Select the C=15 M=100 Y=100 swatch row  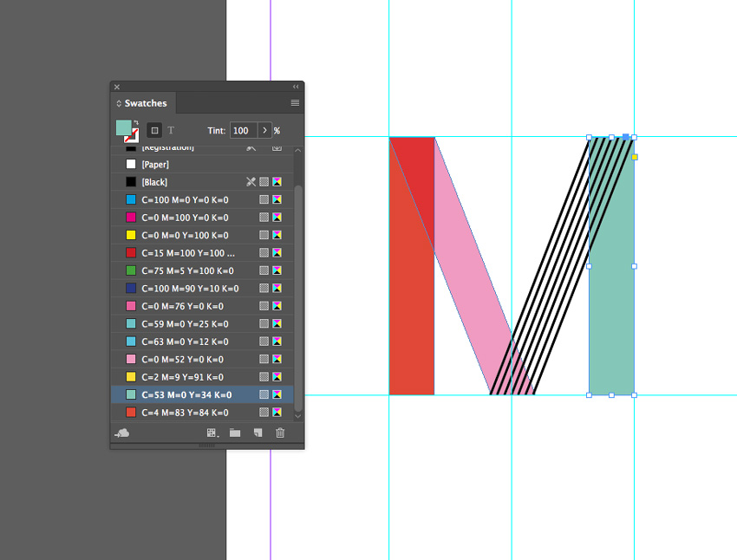[x=202, y=253]
